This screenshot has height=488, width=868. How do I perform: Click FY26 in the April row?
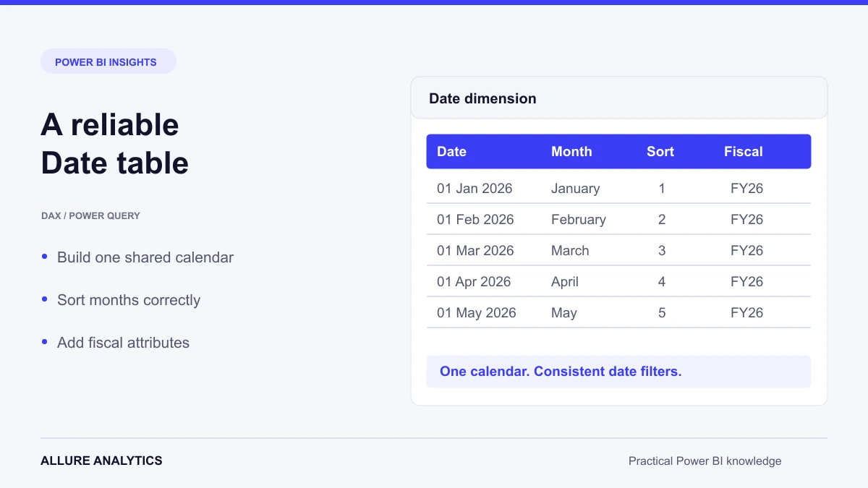coord(746,281)
